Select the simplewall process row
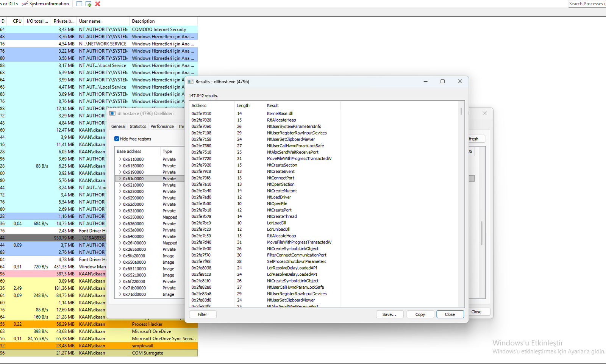Screen dimensions: 606x364 (x=99, y=346)
